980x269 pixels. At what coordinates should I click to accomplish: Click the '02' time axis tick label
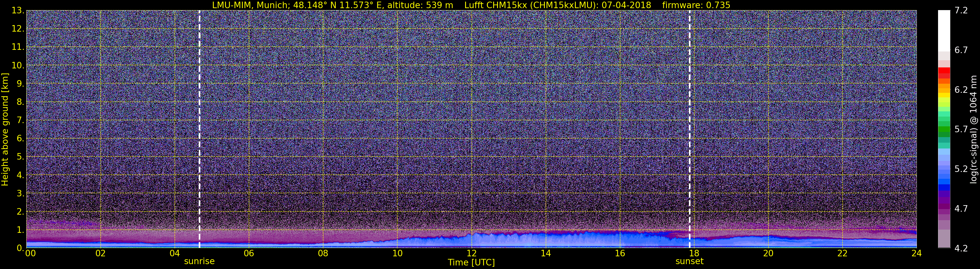coord(101,253)
